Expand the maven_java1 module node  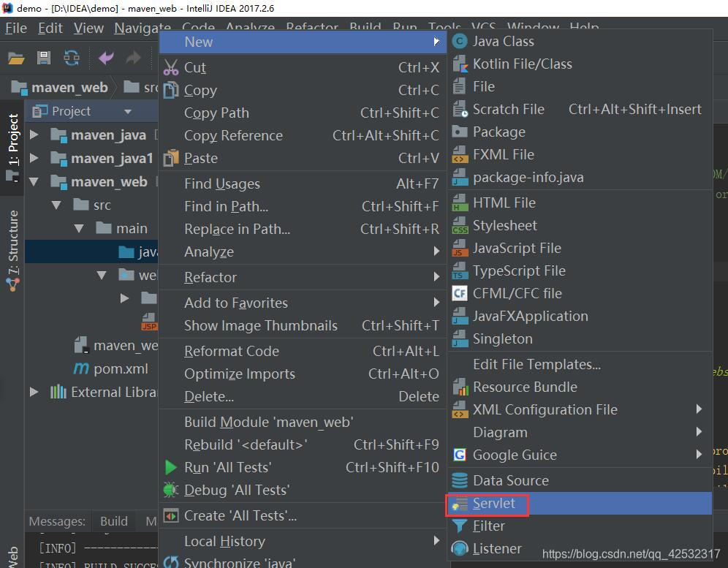coord(34,158)
